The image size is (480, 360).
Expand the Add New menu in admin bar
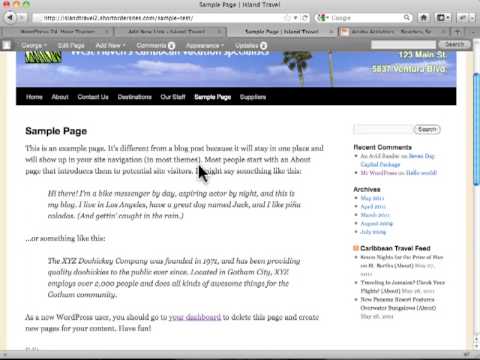pyautogui.click(x=110, y=45)
